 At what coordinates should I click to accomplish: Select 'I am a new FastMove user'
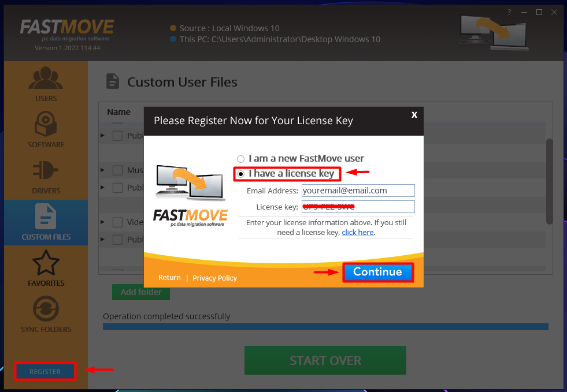coord(241,159)
